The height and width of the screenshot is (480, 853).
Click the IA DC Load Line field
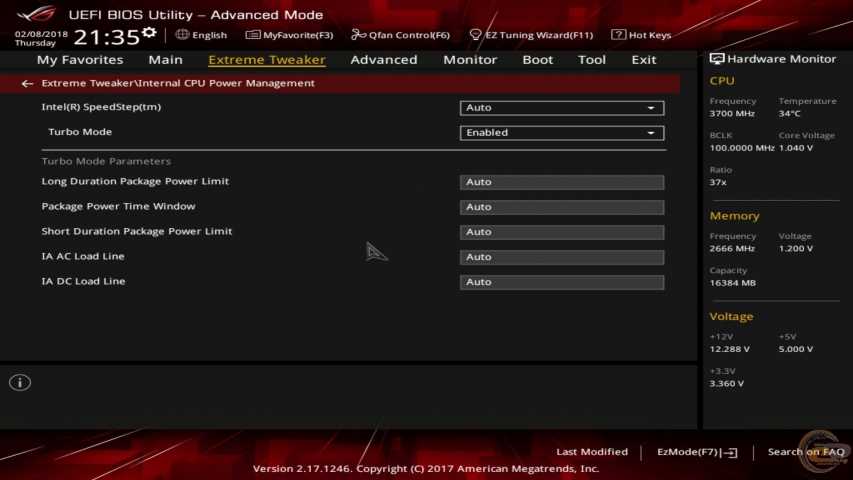tap(562, 282)
